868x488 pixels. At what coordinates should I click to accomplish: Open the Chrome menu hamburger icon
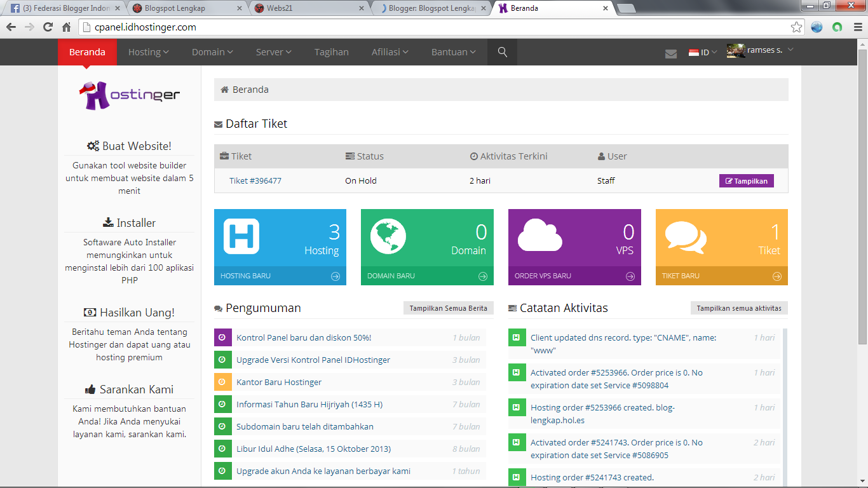[x=857, y=27]
